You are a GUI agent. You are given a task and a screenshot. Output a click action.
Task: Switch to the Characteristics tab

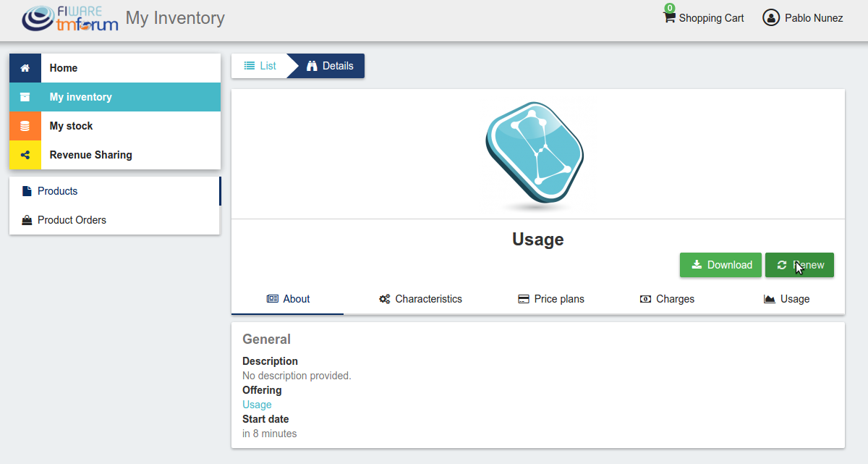(x=420, y=299)
